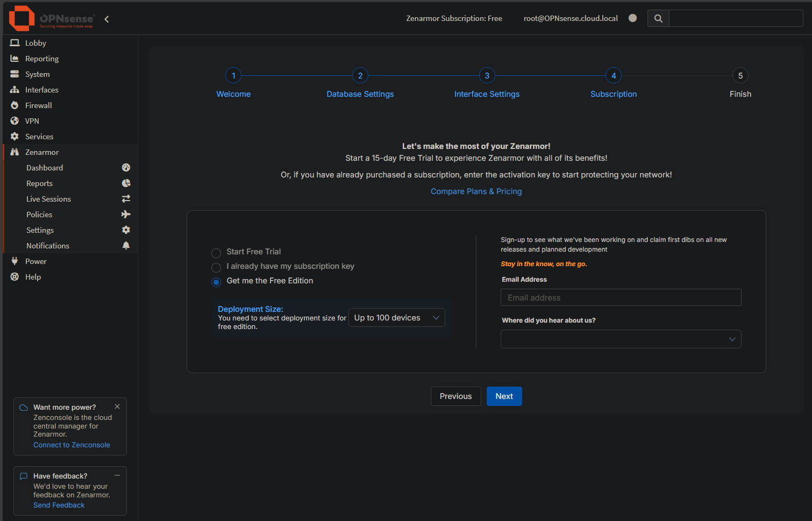Go to wizard step 3 Interface Settings
Viewport: 812px width, 521px height.
point(487,83)
